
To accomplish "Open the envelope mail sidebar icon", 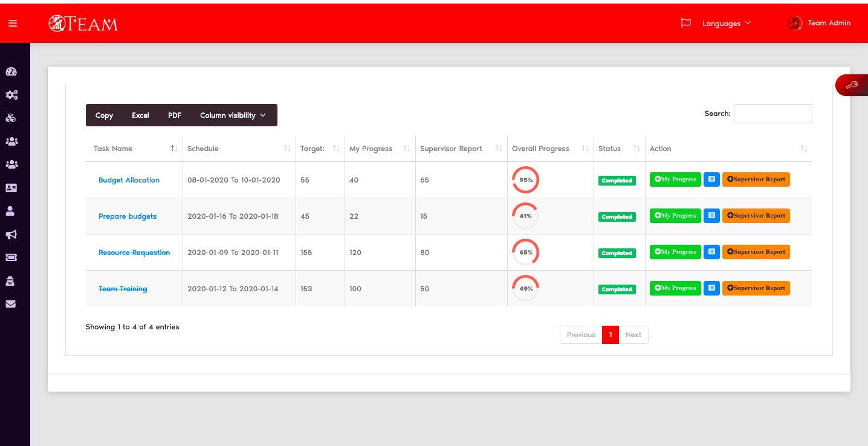I will [11, 304].
